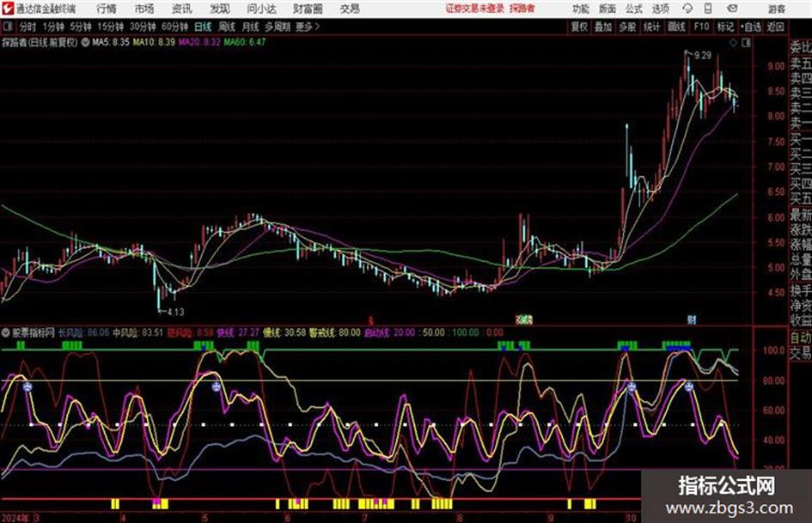Open the mail envelope icon

point(732,9)
